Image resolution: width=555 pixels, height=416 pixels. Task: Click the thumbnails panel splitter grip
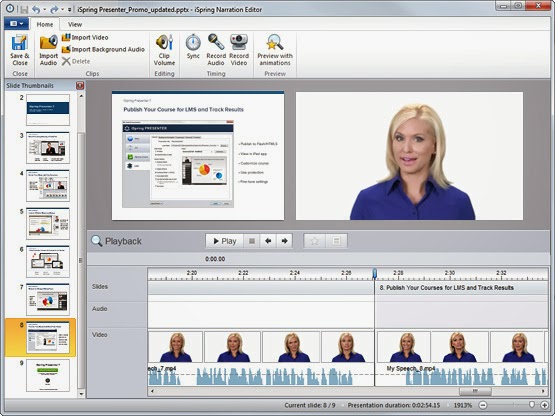point(80,261)
